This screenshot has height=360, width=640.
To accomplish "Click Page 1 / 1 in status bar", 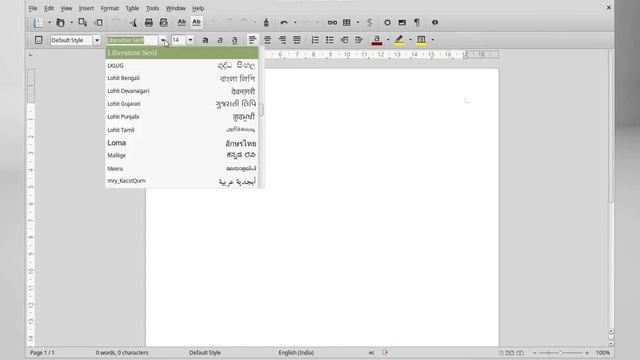I will 42,353.
